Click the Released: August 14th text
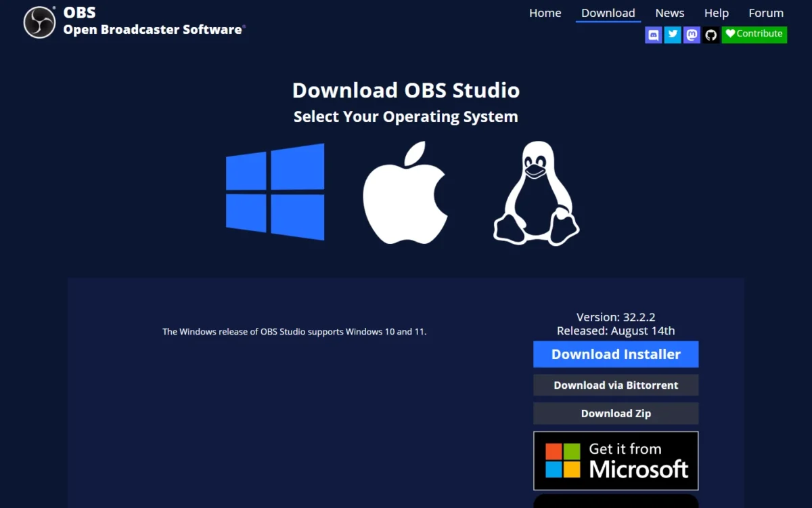The width and height of the screenshot is (812, 508). [x=616, y=331]
